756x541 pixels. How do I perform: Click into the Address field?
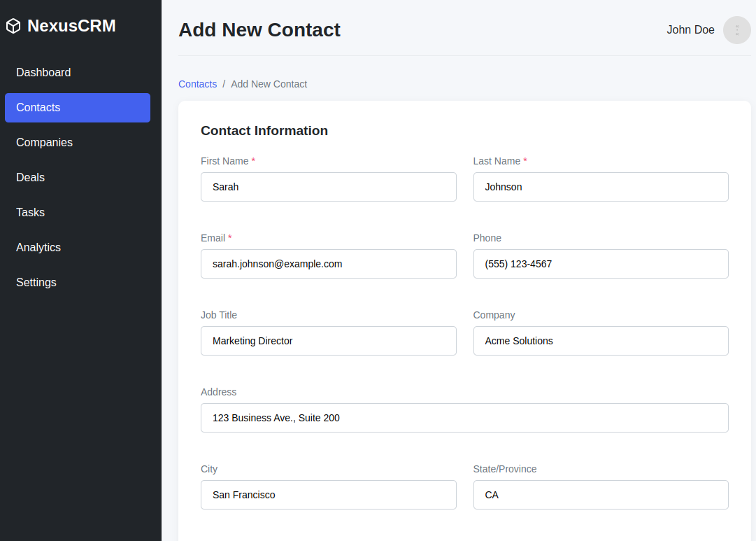(x=464, y=418)
